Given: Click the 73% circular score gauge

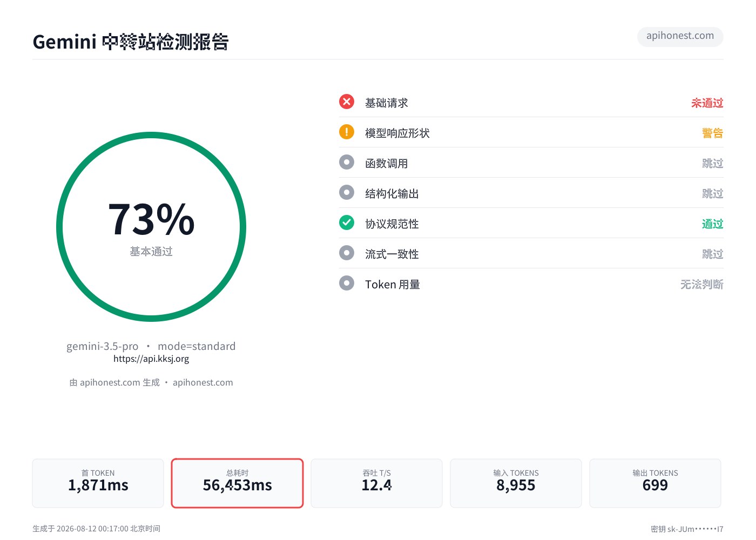Looking at the screenshot, I should click(x=151, y=227).
